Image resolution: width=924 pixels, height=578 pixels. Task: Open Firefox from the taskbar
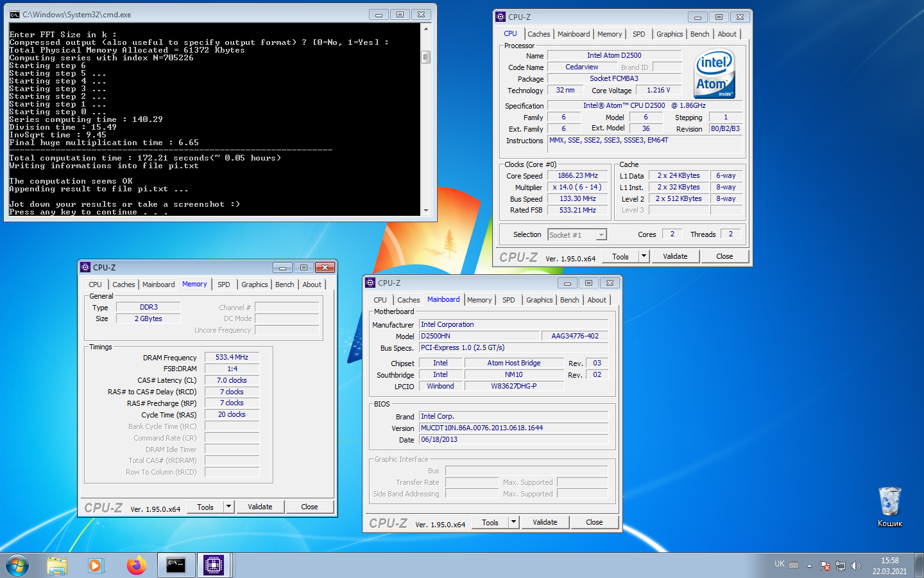point(136,566)
